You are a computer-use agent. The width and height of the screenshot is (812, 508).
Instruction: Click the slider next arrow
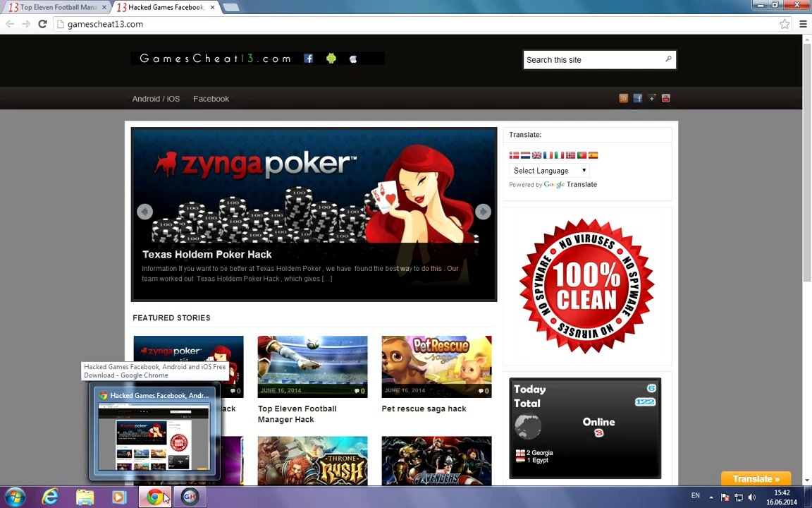coord(483,212)
